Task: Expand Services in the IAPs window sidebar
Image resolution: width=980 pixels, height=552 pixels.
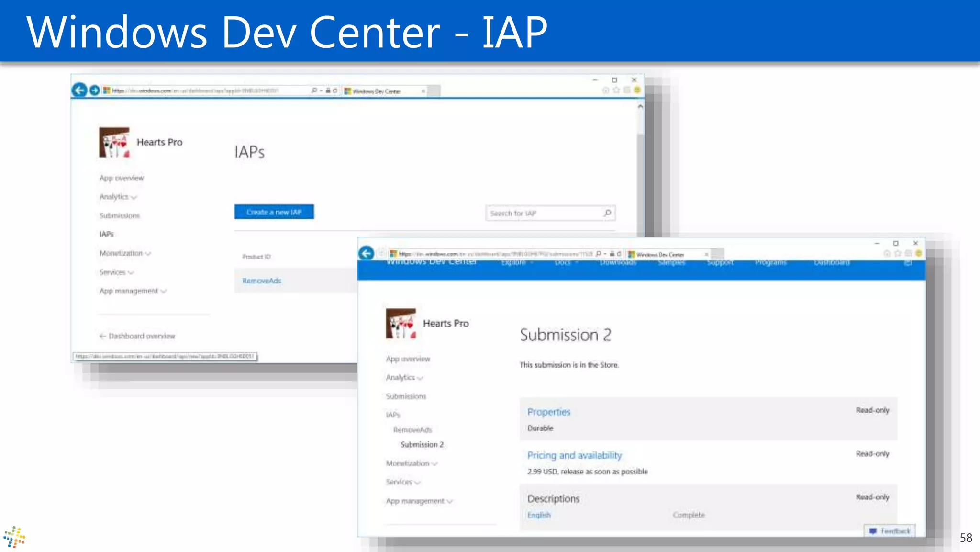Action: [116, 272]
